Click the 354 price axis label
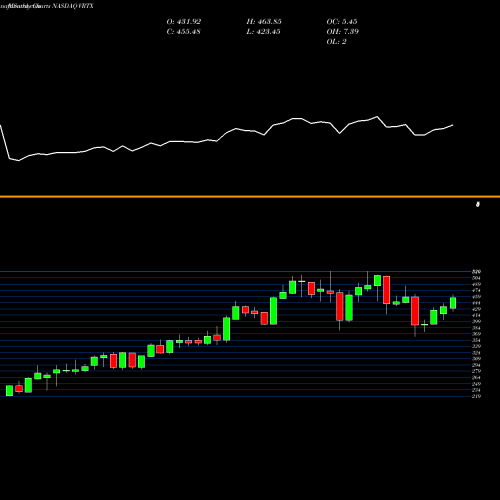 tap(477, 340)
